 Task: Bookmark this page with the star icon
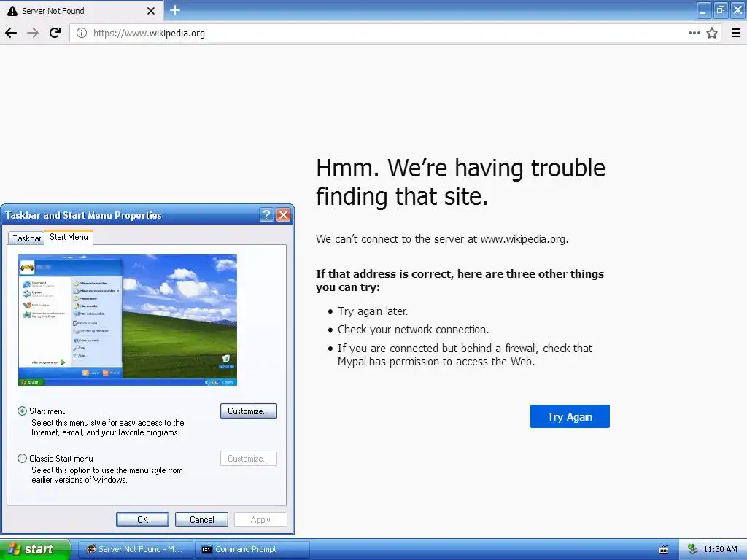(712, 33)
